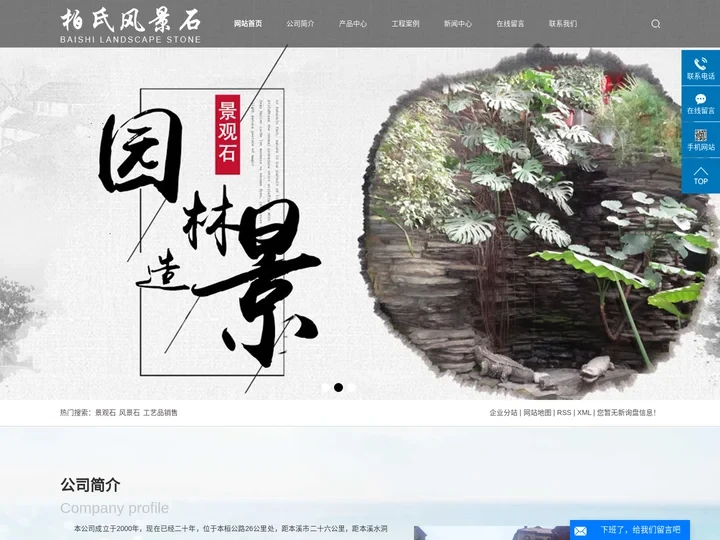Open 公司简介 menu item
The height and width of the screenshot is (540, 720).
300,24
